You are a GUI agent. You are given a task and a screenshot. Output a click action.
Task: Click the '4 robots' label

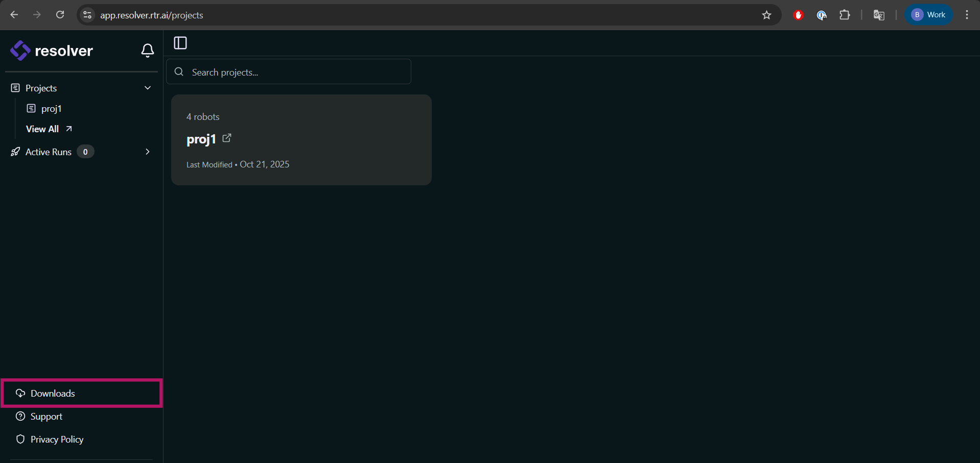tap(203, 117)
